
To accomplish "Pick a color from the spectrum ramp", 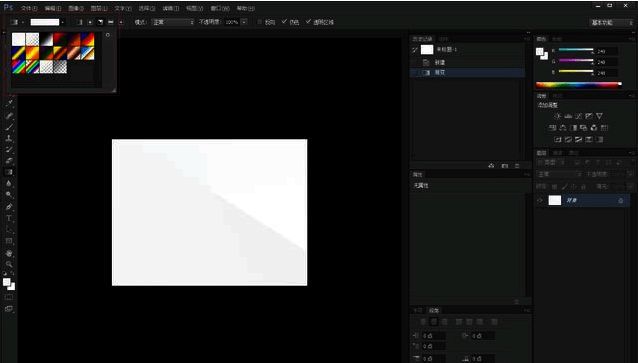I will click(x=579, y=85).
